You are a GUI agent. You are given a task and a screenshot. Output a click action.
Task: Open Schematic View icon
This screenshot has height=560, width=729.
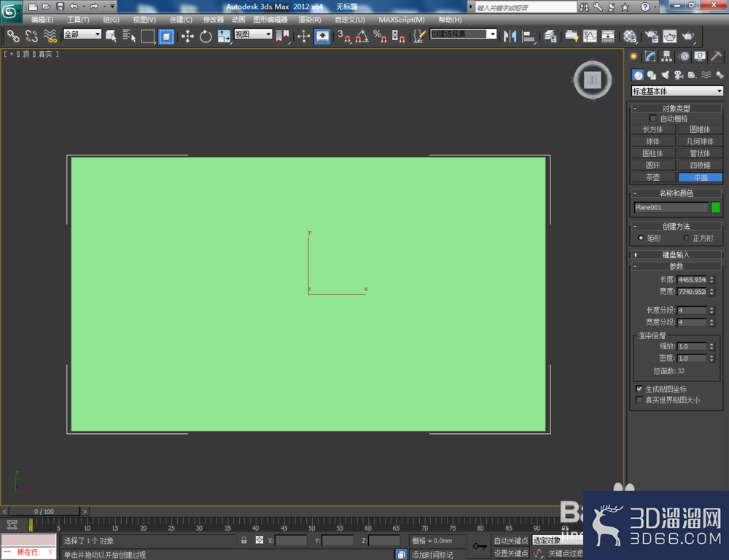(x=608, y=36)
